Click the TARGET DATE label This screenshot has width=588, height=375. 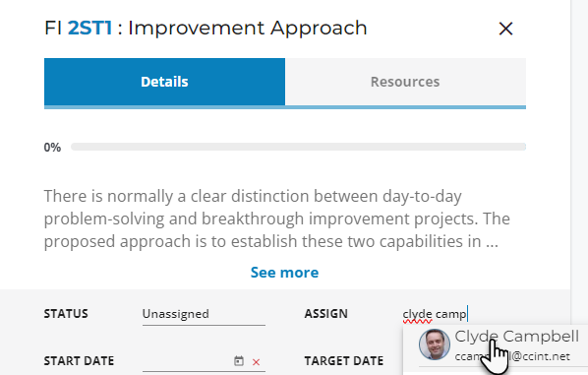click(344, 361)
